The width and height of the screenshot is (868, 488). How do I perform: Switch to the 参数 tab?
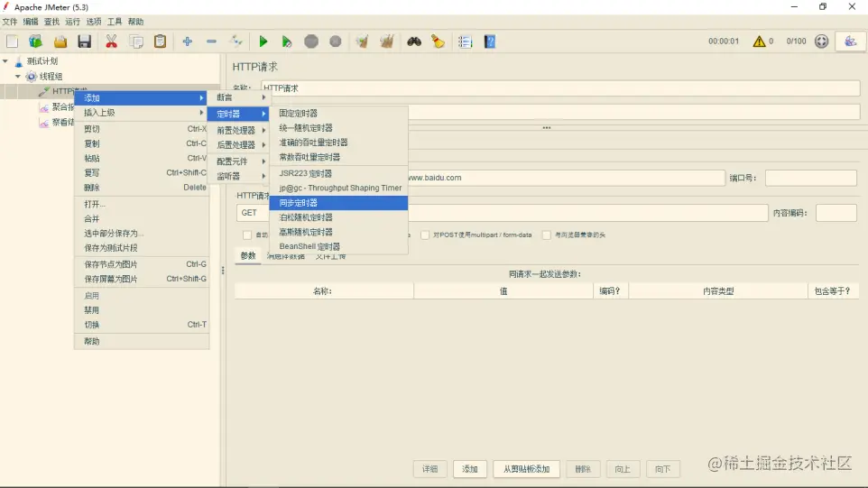point(248,255)
